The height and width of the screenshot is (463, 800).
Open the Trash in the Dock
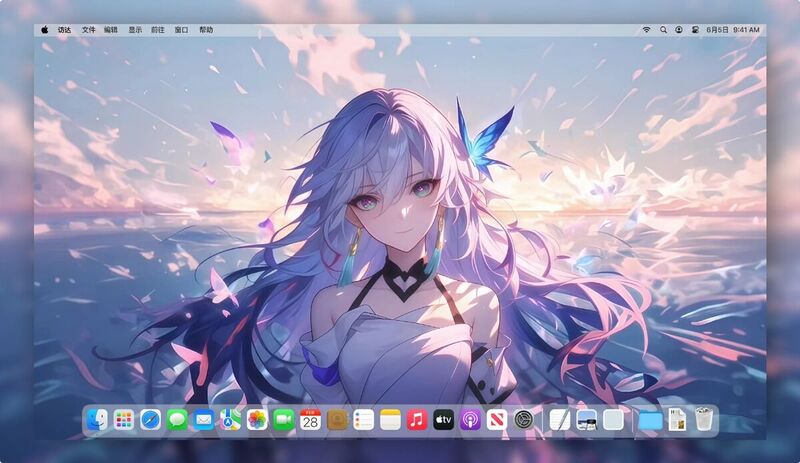click(x=704, y=419)
